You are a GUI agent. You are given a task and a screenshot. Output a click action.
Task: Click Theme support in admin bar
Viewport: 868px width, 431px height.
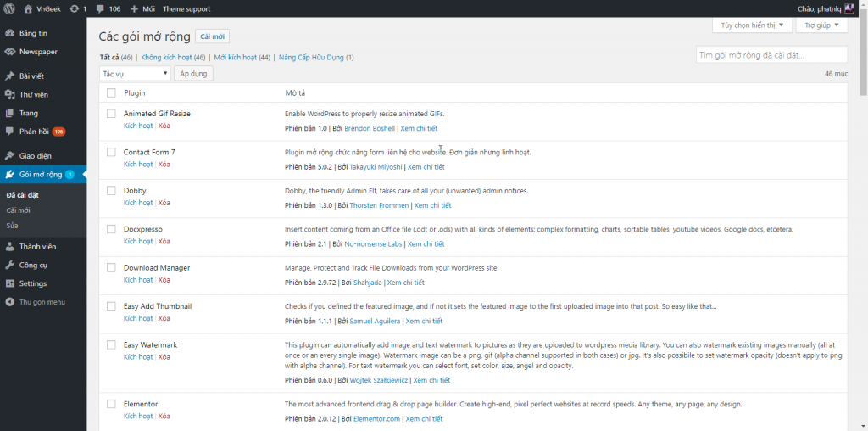tap(186, 8)
